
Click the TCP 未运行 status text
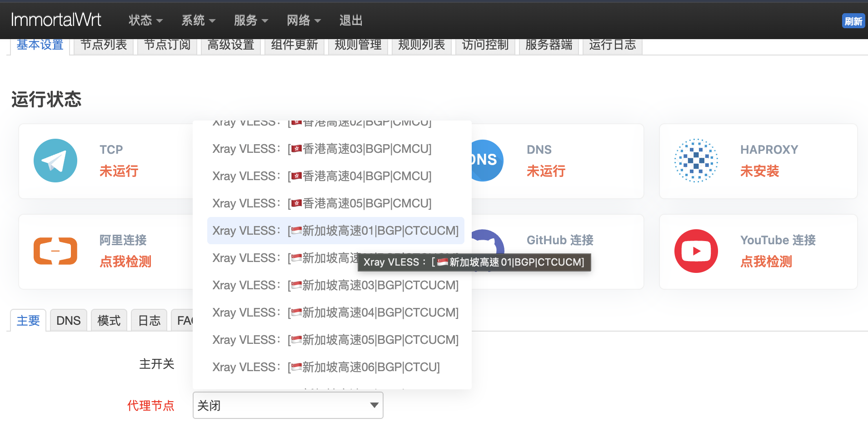click(x=119, y=171)
